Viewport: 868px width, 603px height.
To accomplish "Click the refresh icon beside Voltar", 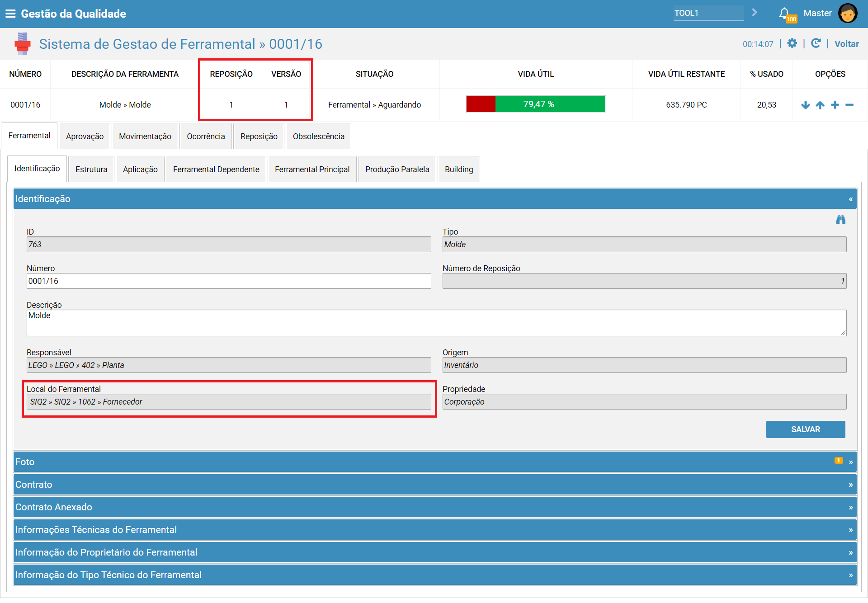I will click(x=816, y=43).
